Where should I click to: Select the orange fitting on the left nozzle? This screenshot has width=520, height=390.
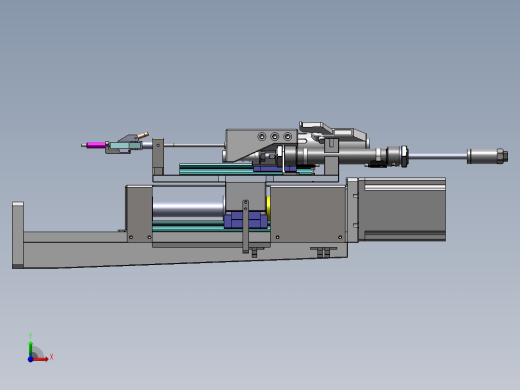click(x=143, y=135)
